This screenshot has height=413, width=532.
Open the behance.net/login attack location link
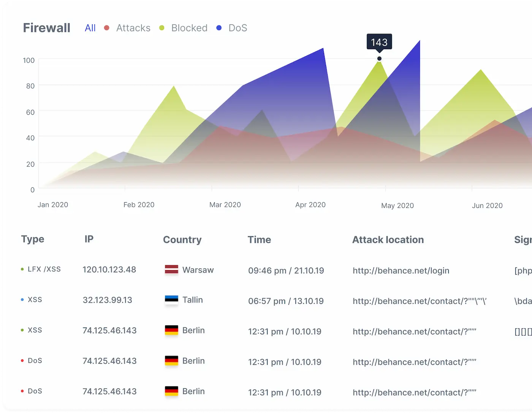click(401, 271)
